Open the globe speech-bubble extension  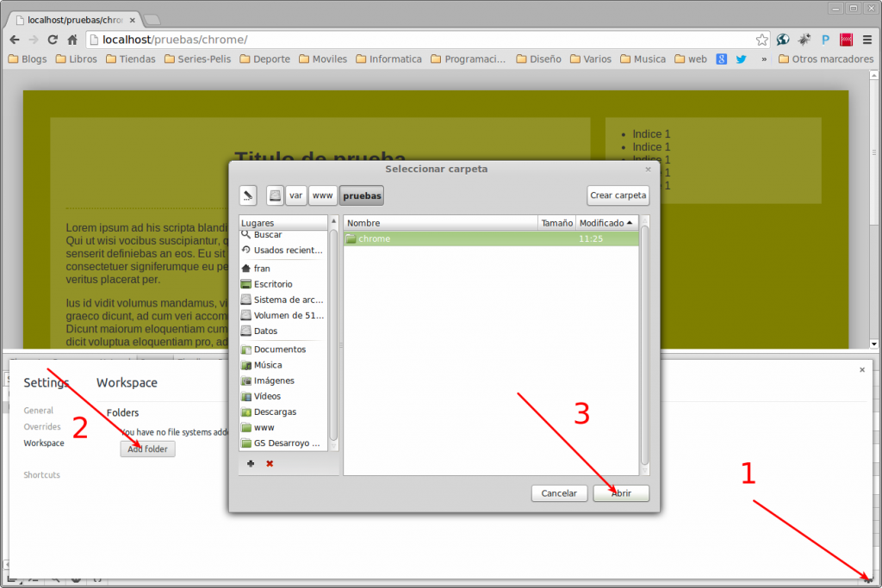pos(782,40)
